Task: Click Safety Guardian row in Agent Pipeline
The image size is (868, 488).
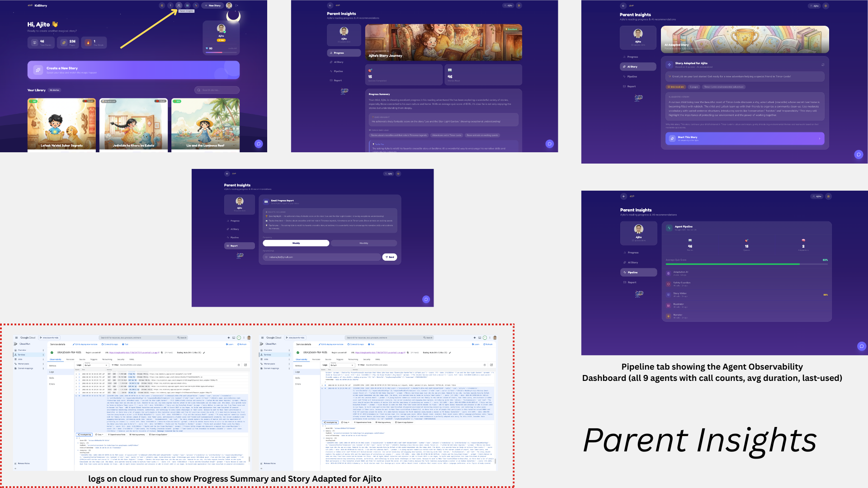Action: pyautogui.click(x=747, y=284)
